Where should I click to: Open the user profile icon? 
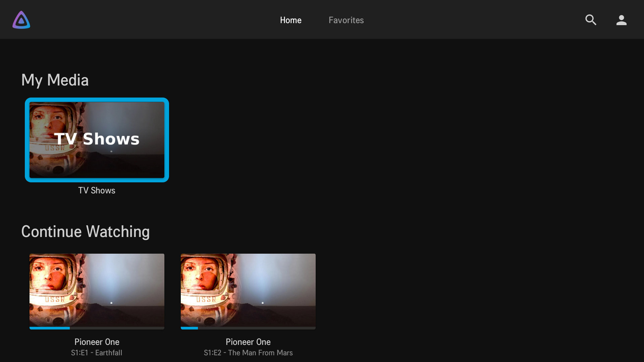point(621,20)
